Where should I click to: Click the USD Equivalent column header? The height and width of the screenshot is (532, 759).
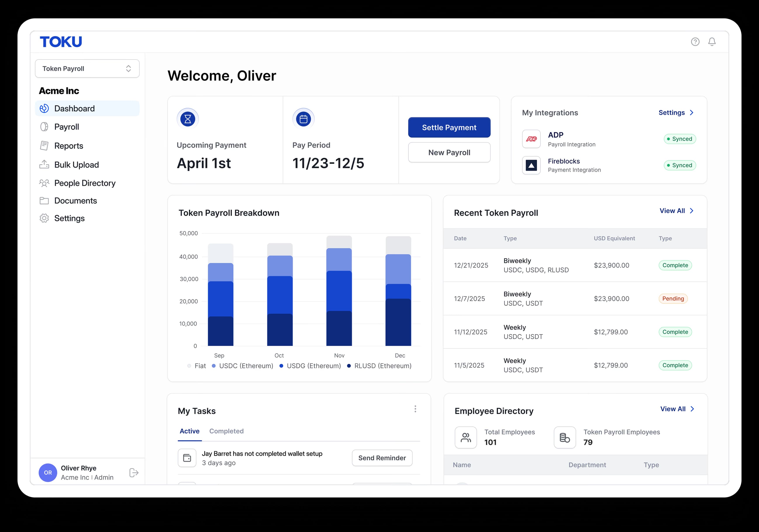[x=614, y=239]
